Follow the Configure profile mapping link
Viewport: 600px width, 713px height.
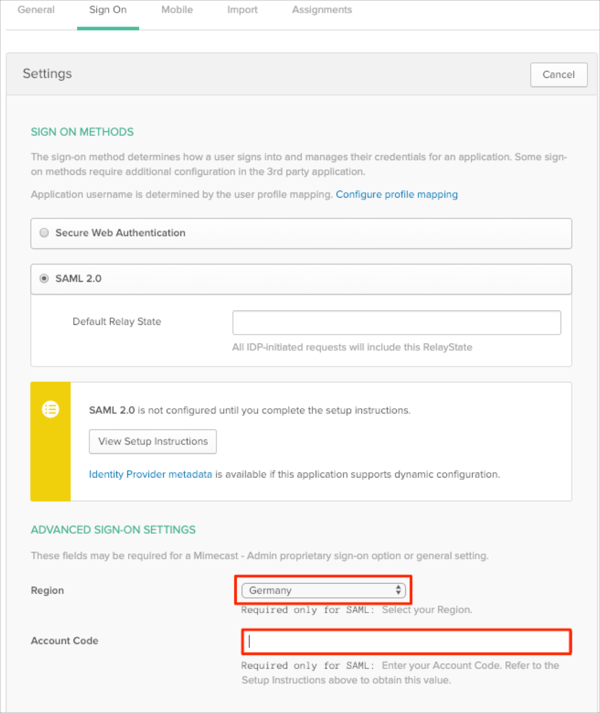pos(396,194)
